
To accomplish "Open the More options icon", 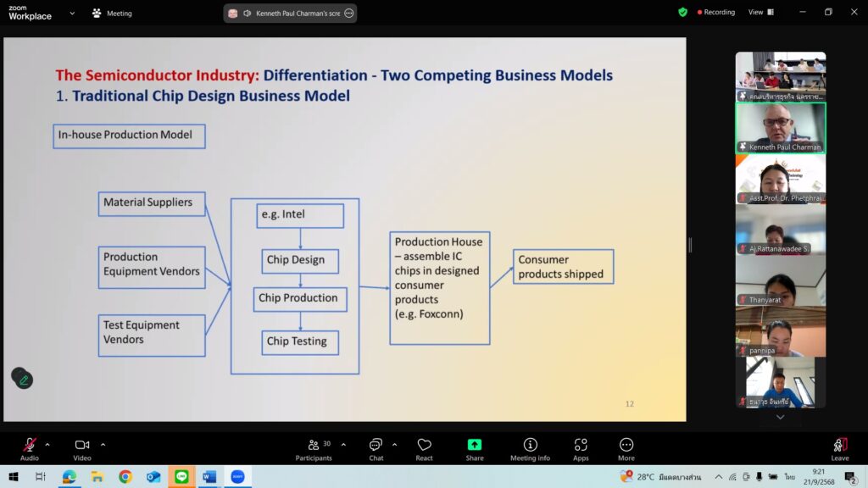I will [626, 446].
